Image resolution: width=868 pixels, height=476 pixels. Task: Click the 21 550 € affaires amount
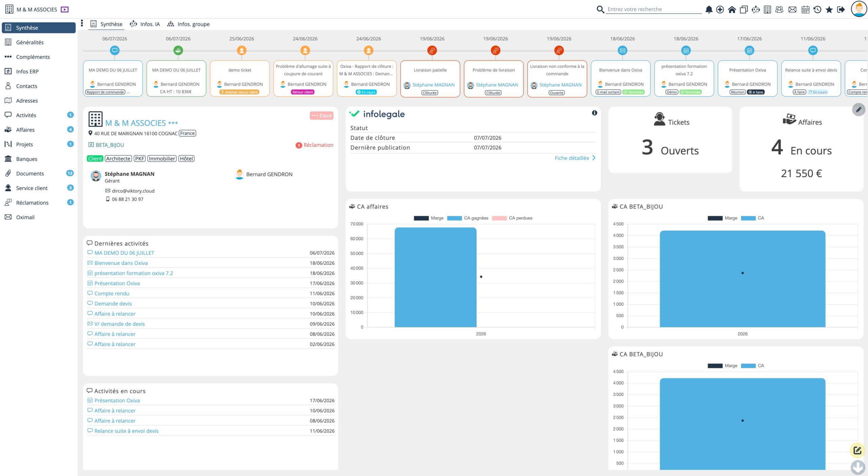coord(801,174)
